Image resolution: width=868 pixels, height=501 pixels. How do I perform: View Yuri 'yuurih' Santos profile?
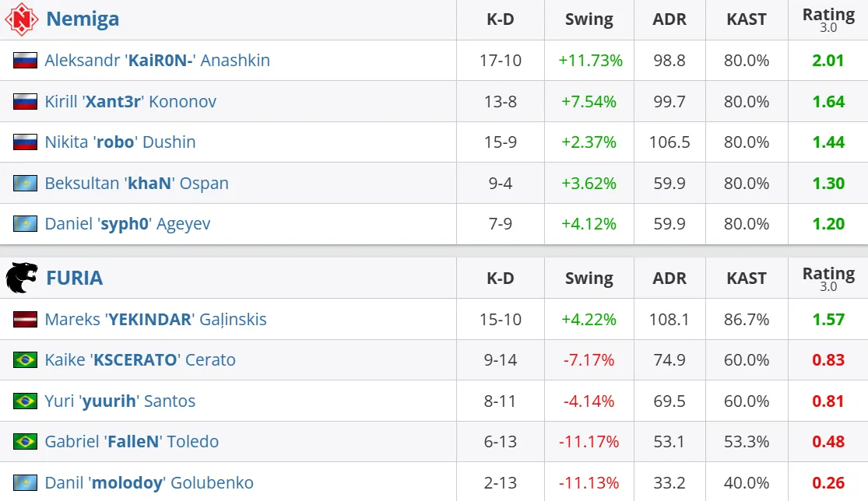(120, 401)
